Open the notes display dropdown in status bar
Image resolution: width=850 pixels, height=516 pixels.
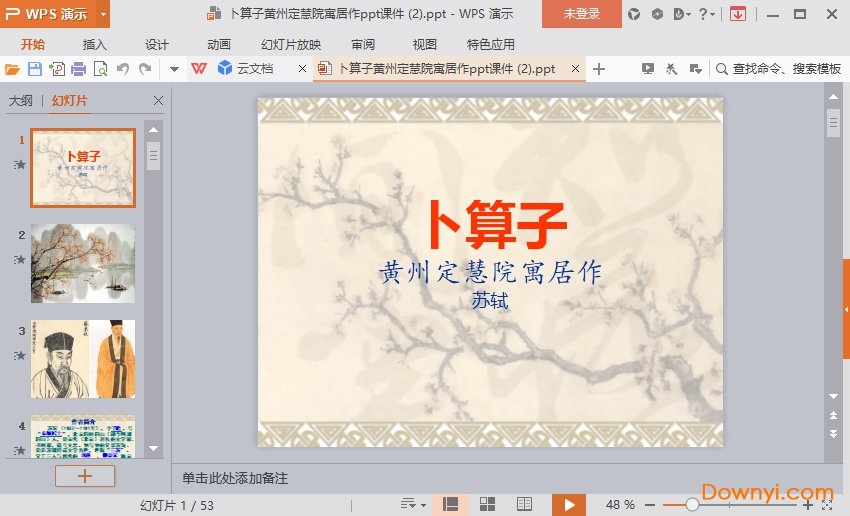click(413, 505)
